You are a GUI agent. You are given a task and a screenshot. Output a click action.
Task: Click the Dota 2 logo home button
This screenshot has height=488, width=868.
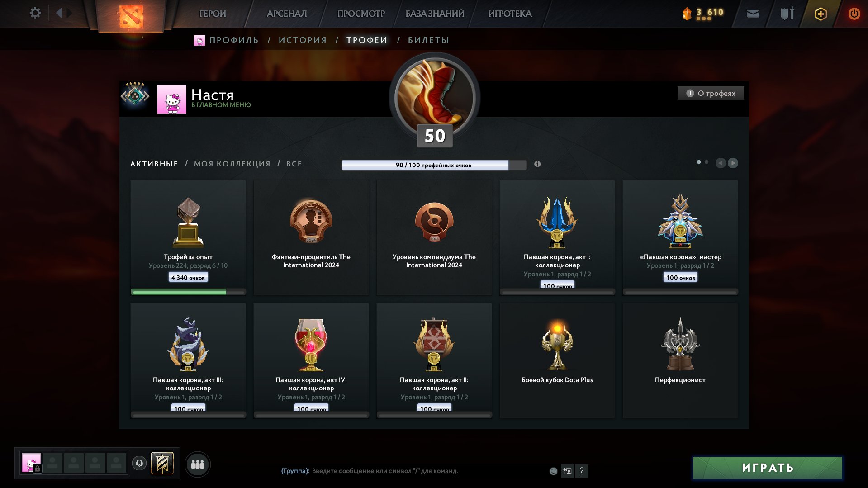pos(131,16)
